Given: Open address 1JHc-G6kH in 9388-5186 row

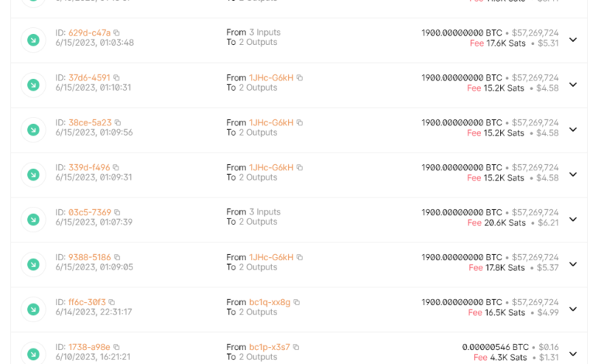Looking at the screenshot, I should point(271,258).
